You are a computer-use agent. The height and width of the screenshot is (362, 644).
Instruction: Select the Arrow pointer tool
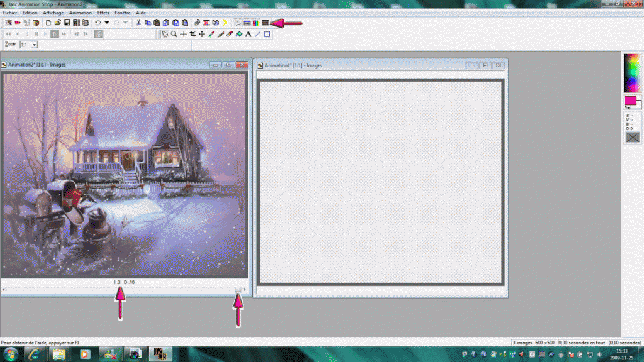[165, 35]
